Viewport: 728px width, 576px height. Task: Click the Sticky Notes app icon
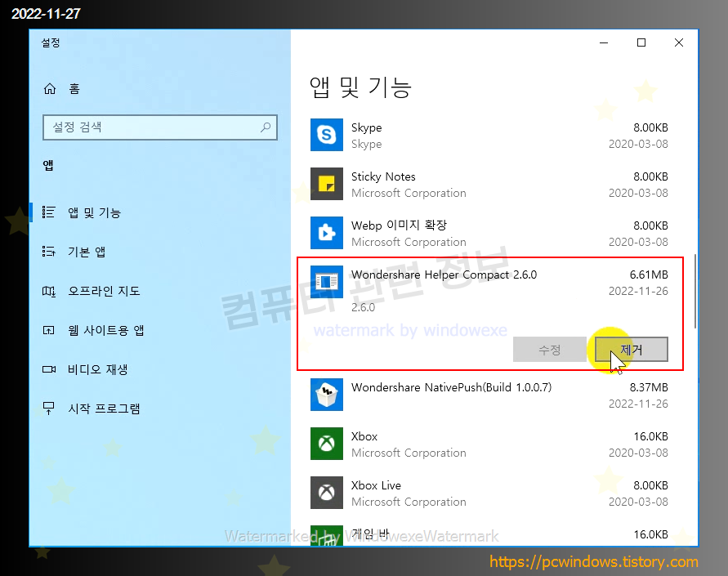coord(327,184)
